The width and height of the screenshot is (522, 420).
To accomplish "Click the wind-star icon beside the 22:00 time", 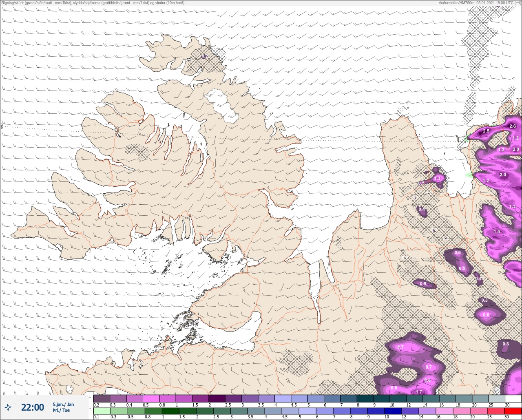I will tap(8, 407).
